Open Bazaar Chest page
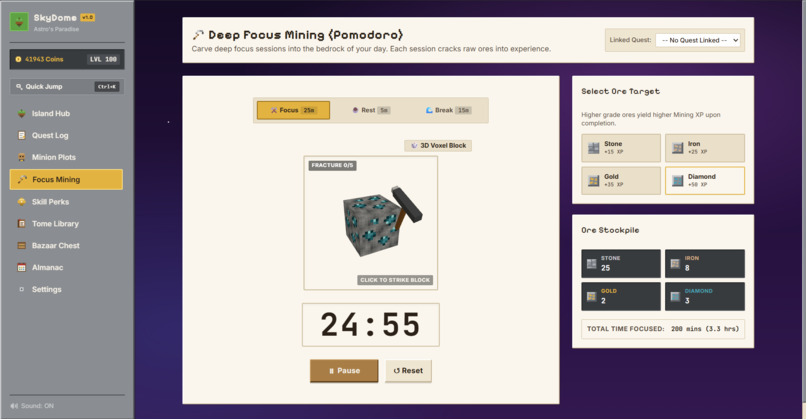 (66, 246)
